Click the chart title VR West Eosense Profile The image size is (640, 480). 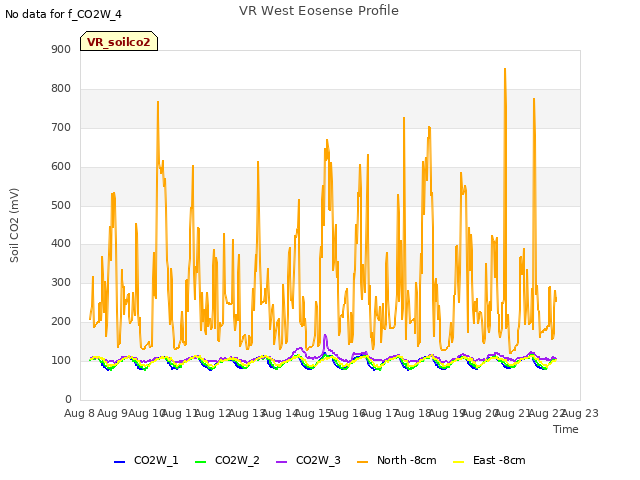click(x=319, y=11)
